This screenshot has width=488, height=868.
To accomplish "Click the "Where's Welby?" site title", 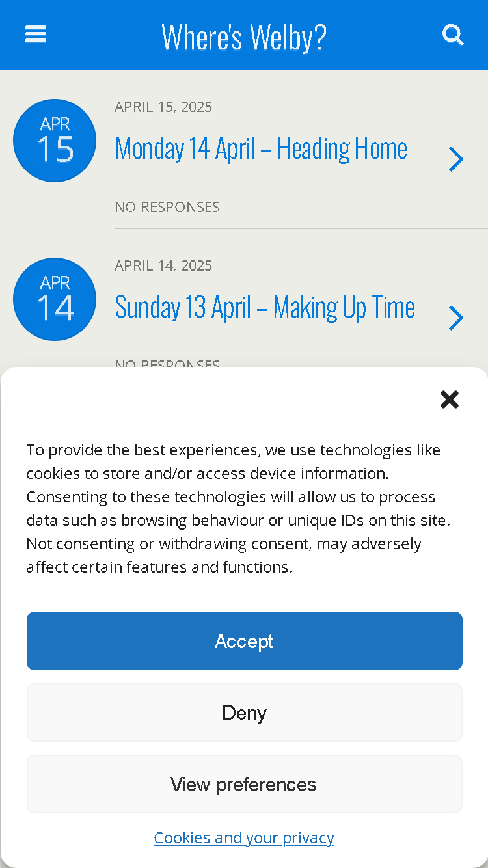I will 244,37.
